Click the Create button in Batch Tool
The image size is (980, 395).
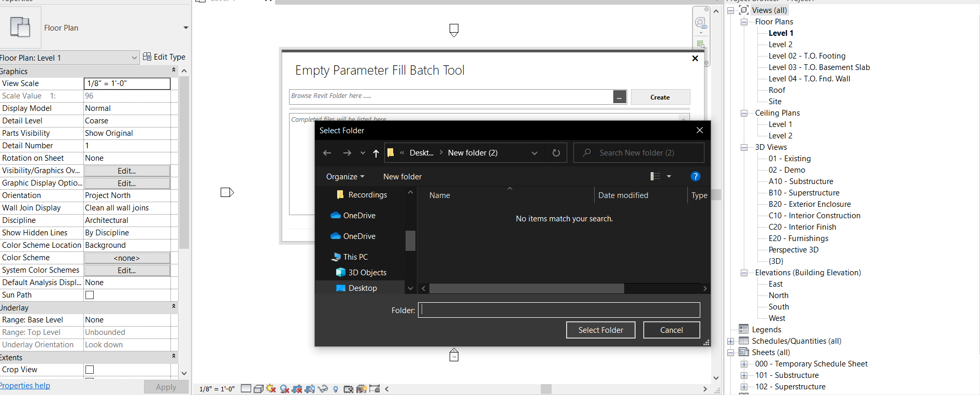pos(660,97)
